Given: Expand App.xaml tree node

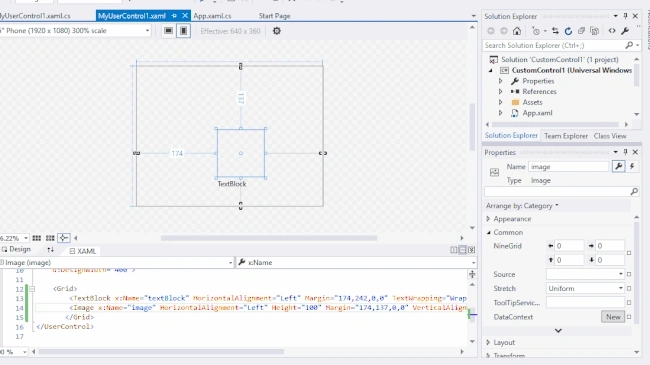Looking at the screenshot, I should [500, 113].
